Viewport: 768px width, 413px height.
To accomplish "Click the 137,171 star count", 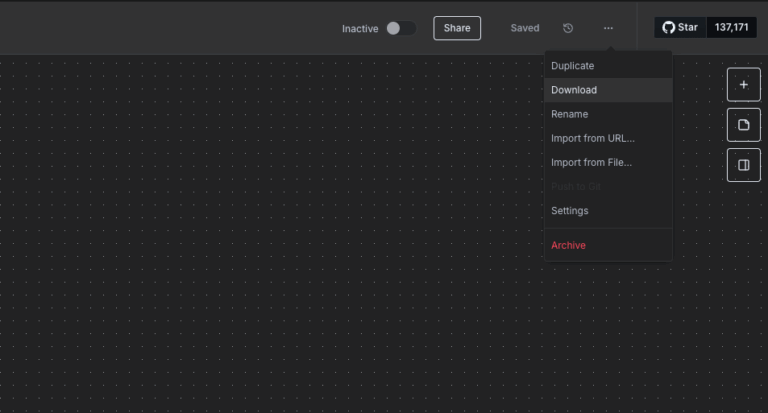I will [732, 27].
